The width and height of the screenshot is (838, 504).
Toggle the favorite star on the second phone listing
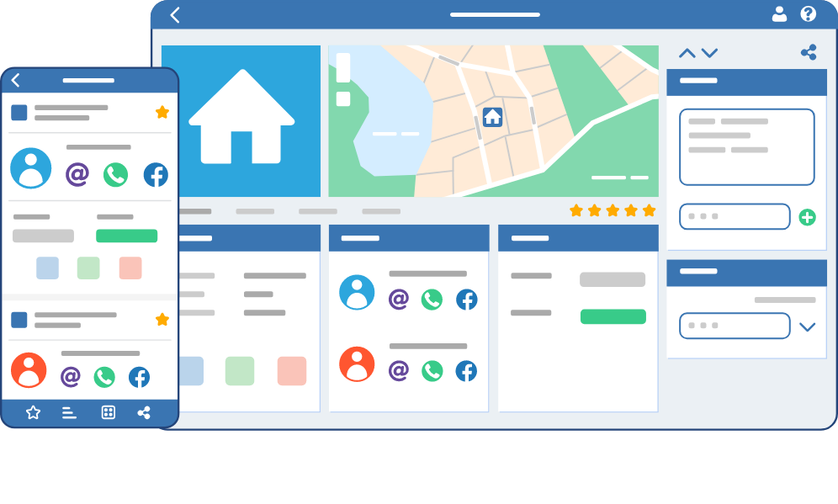tap(162, 320)
